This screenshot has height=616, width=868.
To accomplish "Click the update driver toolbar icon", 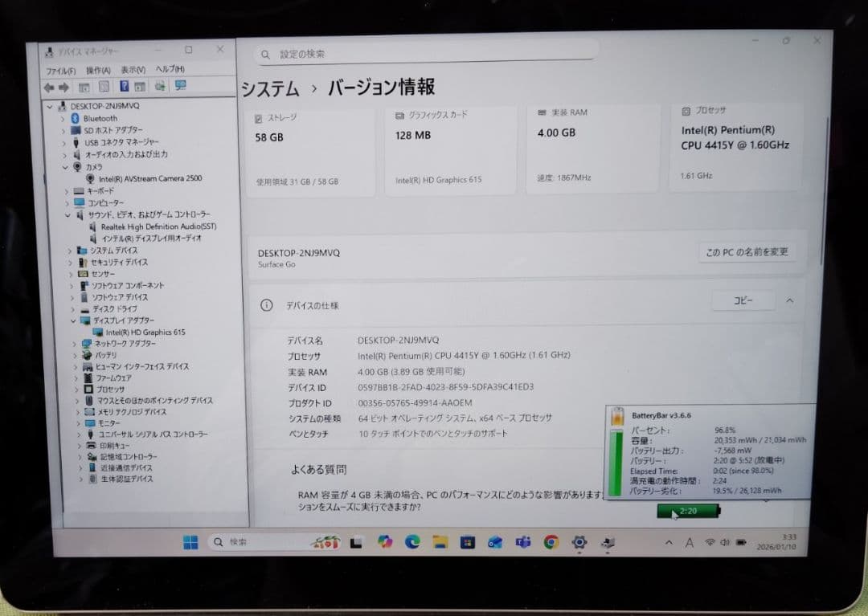I will (161, 86).
